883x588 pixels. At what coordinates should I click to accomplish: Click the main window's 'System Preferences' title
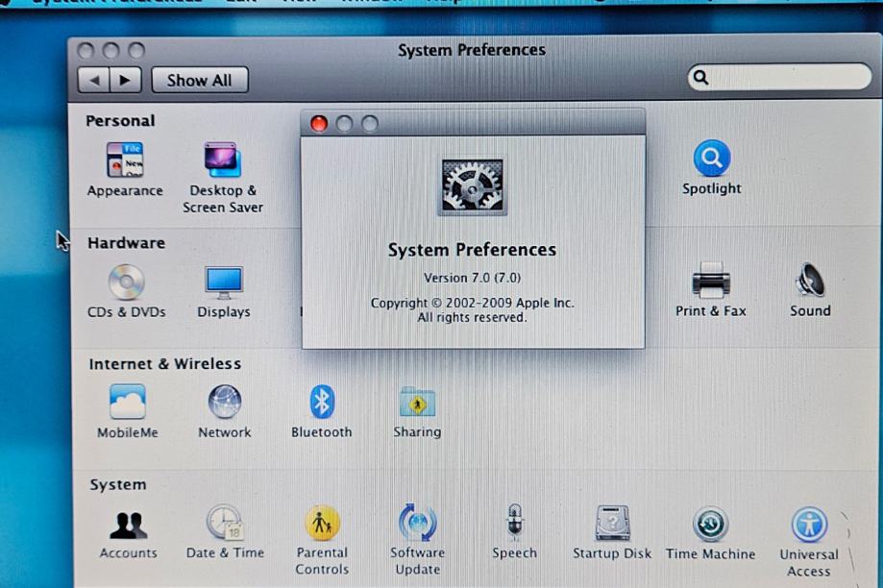(x=472, y=50)
